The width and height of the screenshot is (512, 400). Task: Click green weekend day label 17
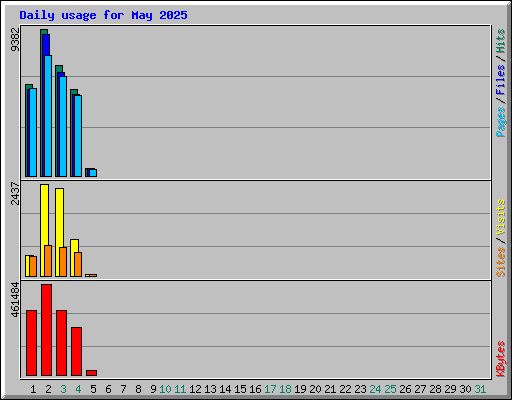click(x=270, y=389)
